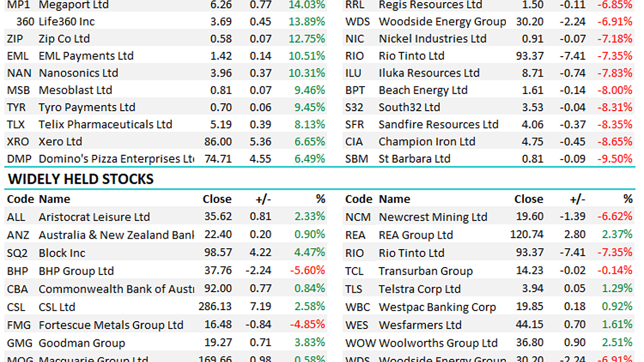Click the ILU ticker code
644x362 pixels.
pyautogui.click(x=353, y=73)
